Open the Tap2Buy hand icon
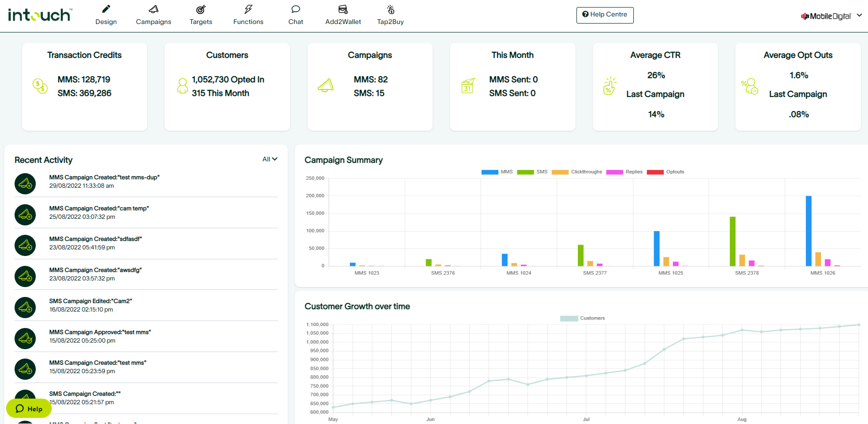 point(391,9)
